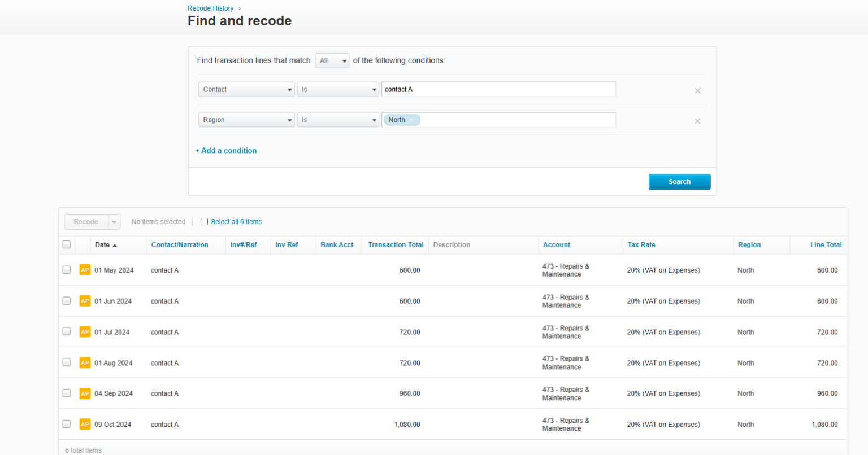
Task: Select the AP icon beside 04 Sep 2024
Action: pyautogui.click(x=85, y=393)
